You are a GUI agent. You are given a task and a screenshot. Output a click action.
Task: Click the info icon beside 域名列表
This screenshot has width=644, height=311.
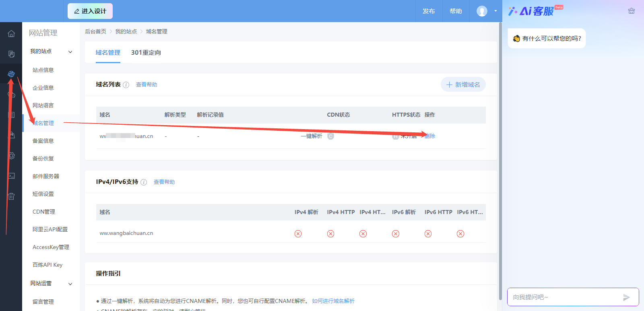pyautogui.click(x=126, y=85)
